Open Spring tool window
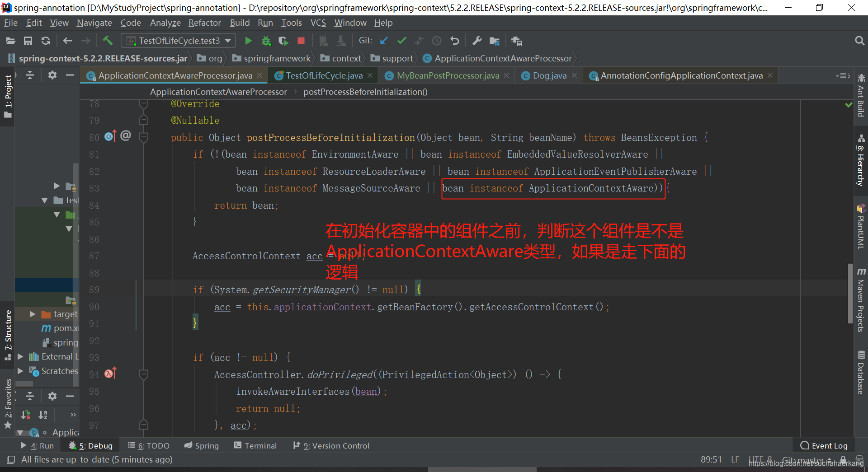 (202, 446)
